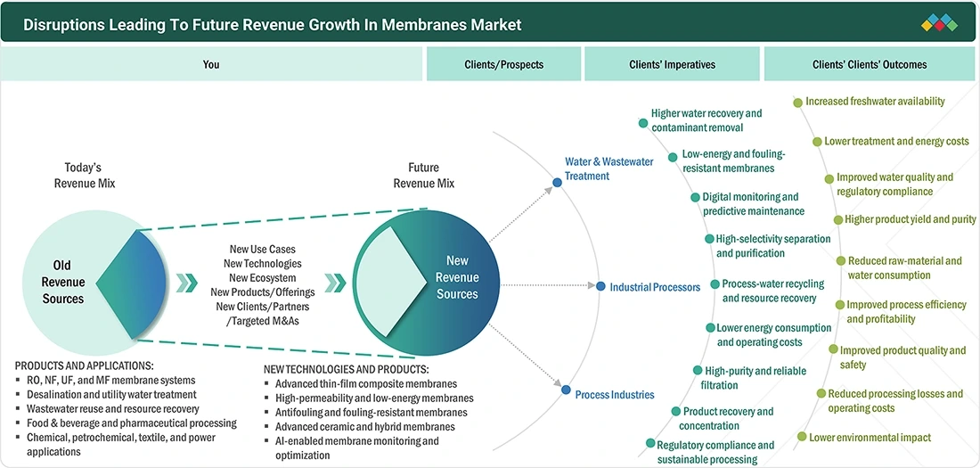Click teal dot next to Lower energy consumption
The width and height of the screenshot is (980, 468).
(x=710, y=328)
